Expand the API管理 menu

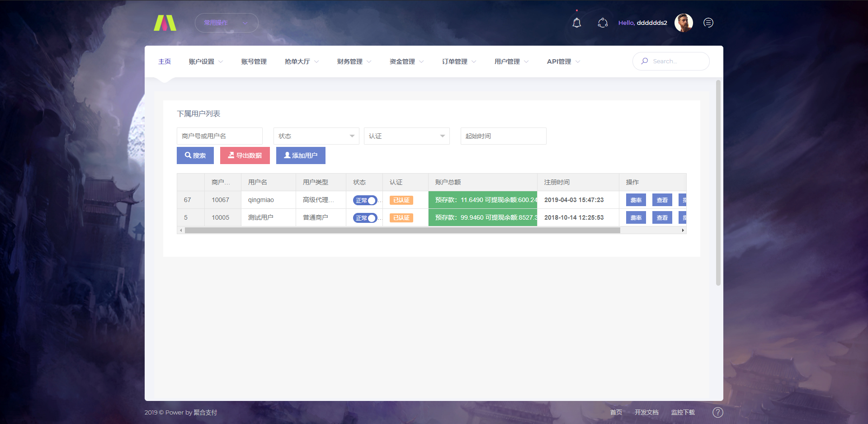(x=563, y=61)
